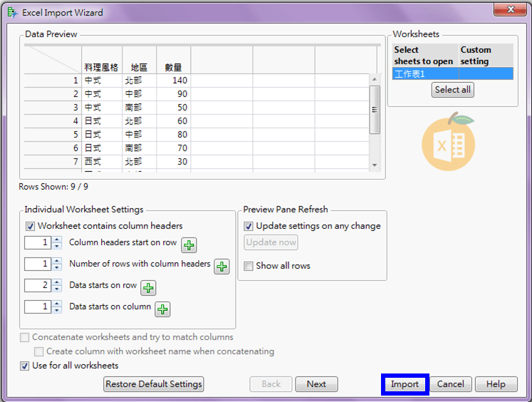Click Select all worksheets button
The height and width of the screenshot is (402, 532).
(453, 90)
